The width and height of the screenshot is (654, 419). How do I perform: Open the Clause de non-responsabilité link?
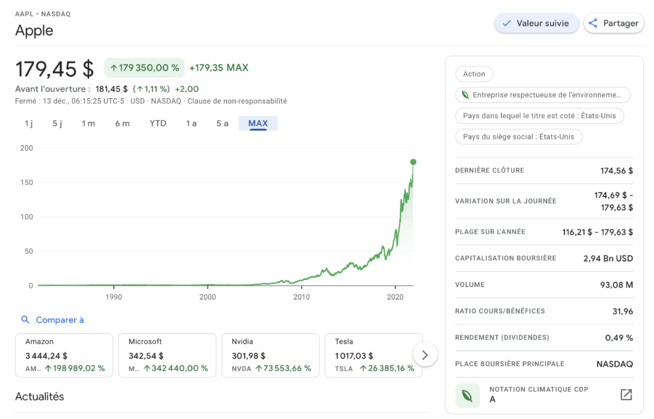236,101
